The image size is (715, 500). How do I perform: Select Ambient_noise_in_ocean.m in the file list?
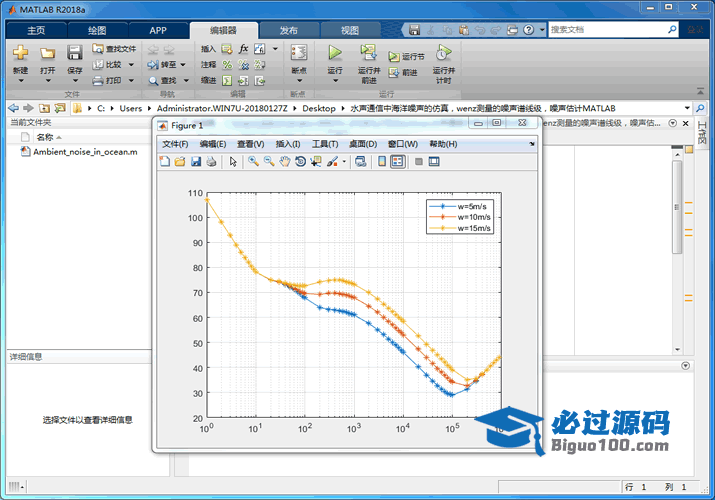(85, 152)
